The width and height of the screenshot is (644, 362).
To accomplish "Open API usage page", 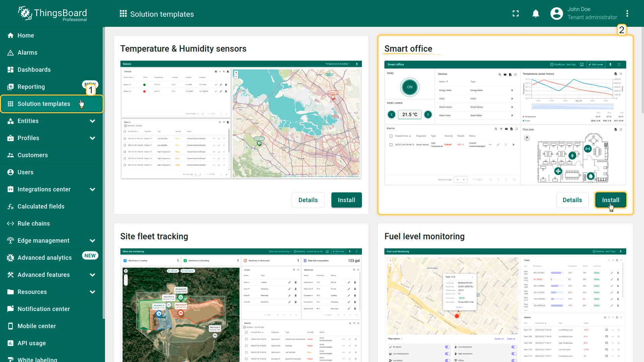I will 32,343.
